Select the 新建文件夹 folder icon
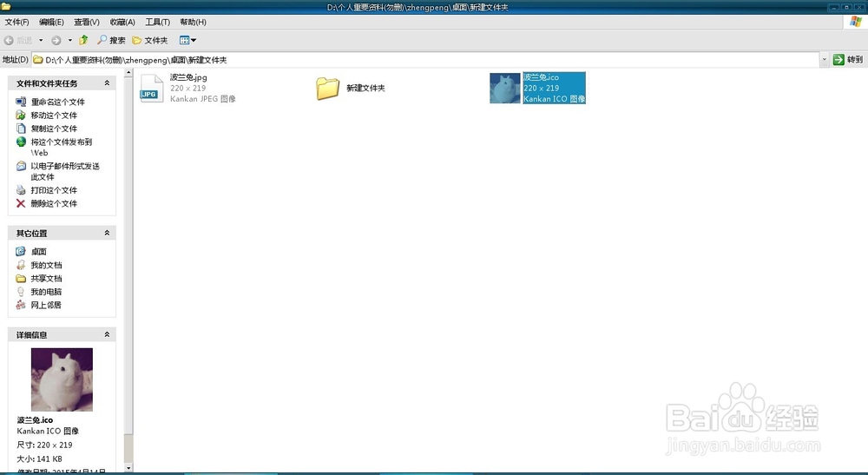868x475 pixels. tap(328, 88)
